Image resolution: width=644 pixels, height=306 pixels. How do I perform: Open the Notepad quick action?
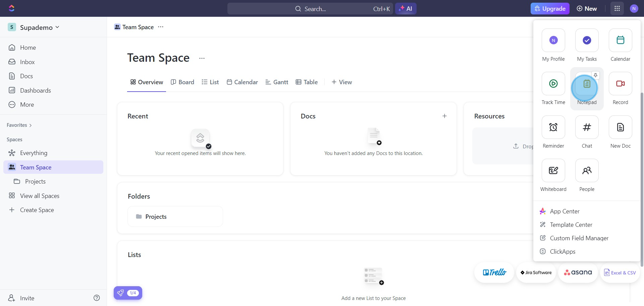pos(587,89)
